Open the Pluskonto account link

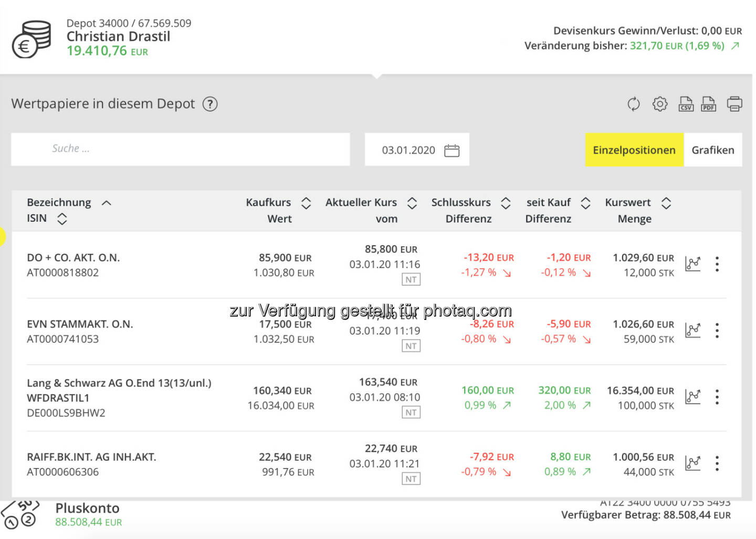click(x=88, y=509)
